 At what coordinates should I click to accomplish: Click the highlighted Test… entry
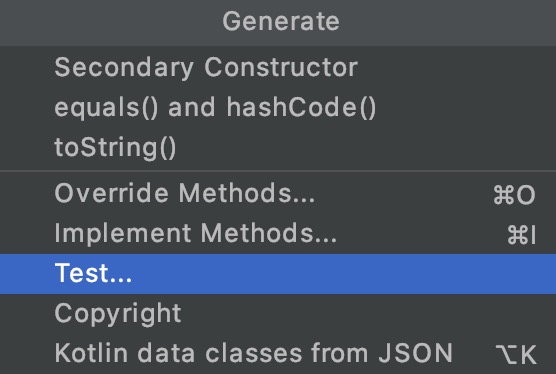pos(278,274)
